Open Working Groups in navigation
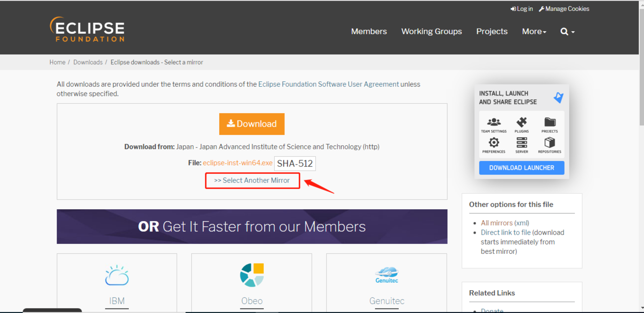 (432, 32)
